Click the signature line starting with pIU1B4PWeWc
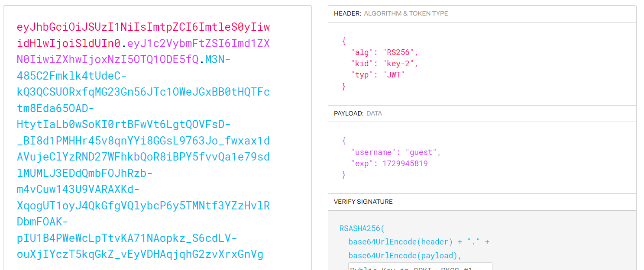 coord(127,238)
